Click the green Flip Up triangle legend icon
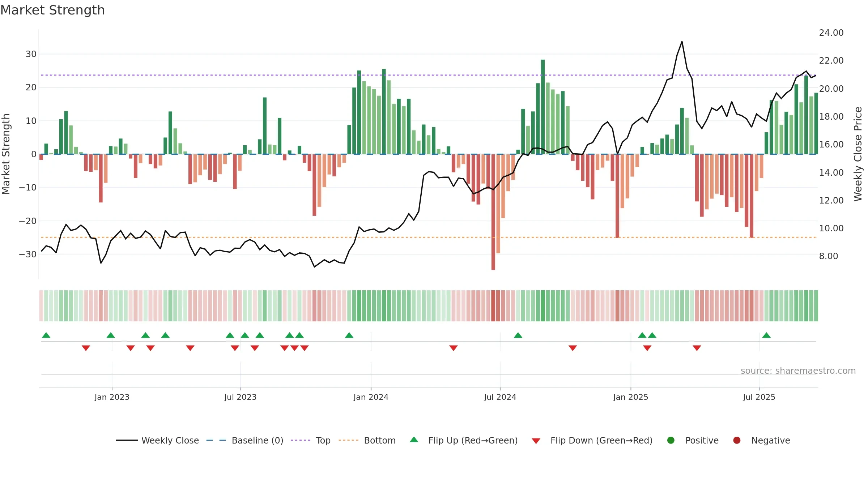Image resolution: width=868 pixels, height=488 pixels. [414, 440]
